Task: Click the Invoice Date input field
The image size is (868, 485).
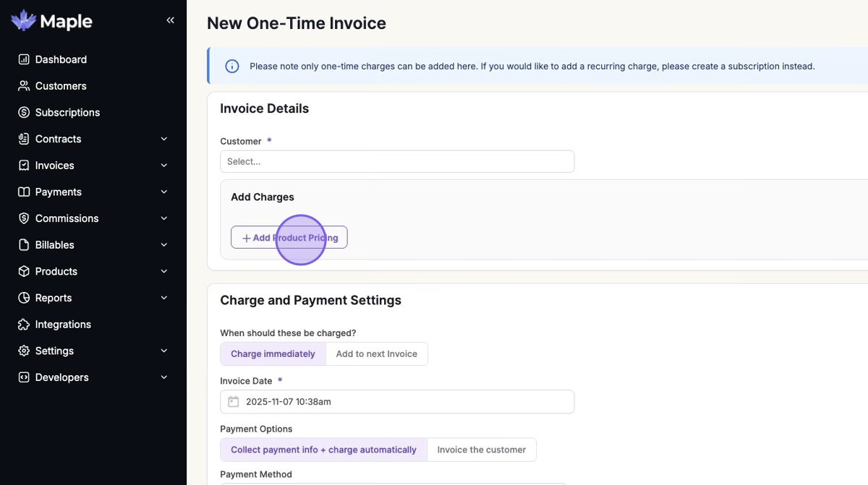Action: 405,402
